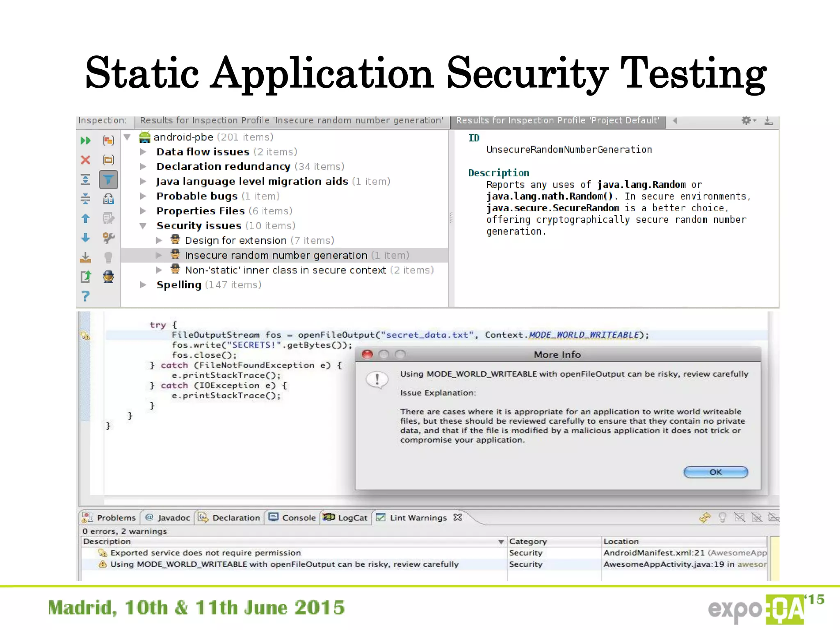Click the blue up arrow icon

tap(85, 218)
